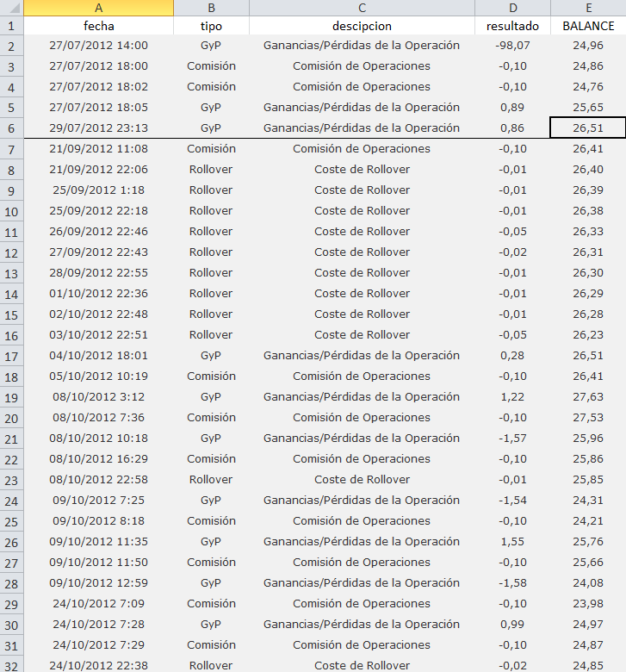Click the 'descipcion' header cell
Screen dimensions: 626x672
click(x=362, y=26)
